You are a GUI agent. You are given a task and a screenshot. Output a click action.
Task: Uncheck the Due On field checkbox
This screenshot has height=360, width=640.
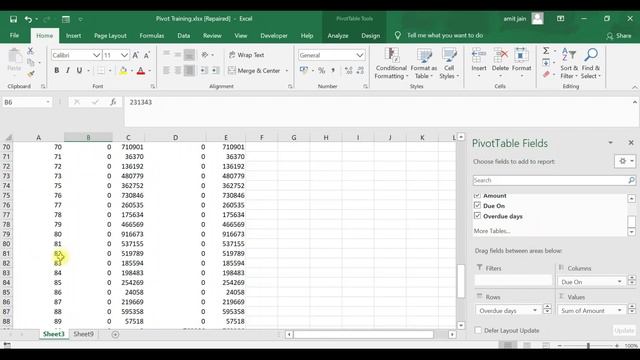click(x=477, y=205)
